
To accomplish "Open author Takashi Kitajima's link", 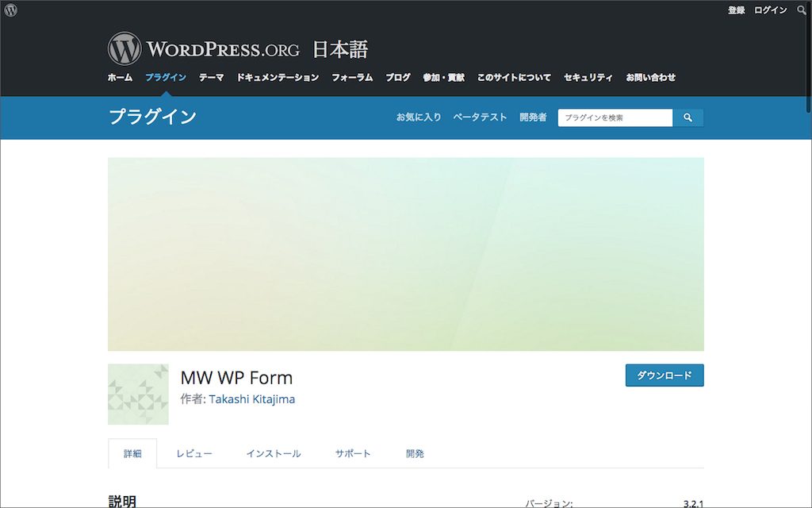I will 251,399.
